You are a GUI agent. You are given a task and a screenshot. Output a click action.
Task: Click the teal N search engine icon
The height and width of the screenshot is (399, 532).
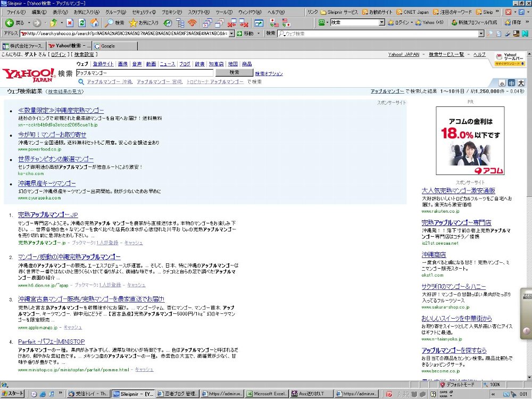pos(525,34)
